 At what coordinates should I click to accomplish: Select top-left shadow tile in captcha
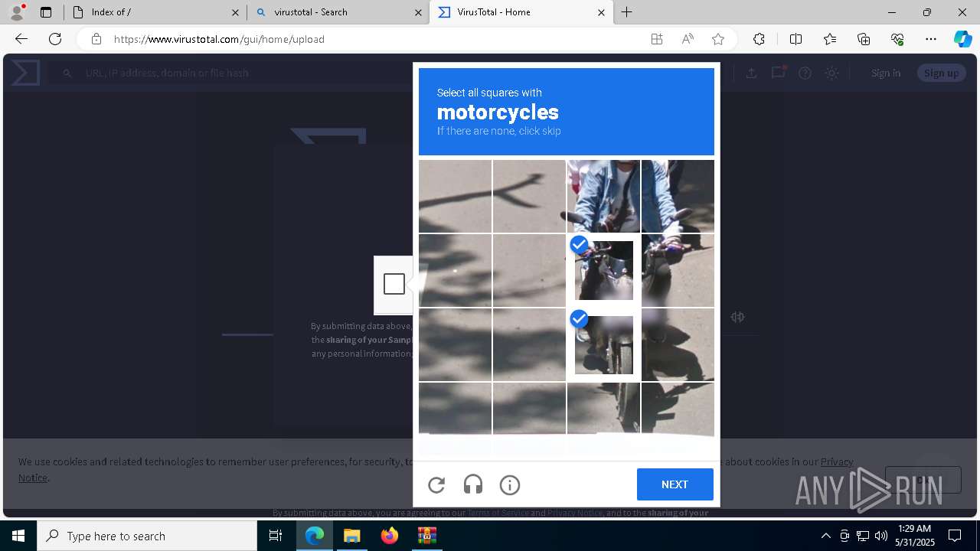click(455, 196)
